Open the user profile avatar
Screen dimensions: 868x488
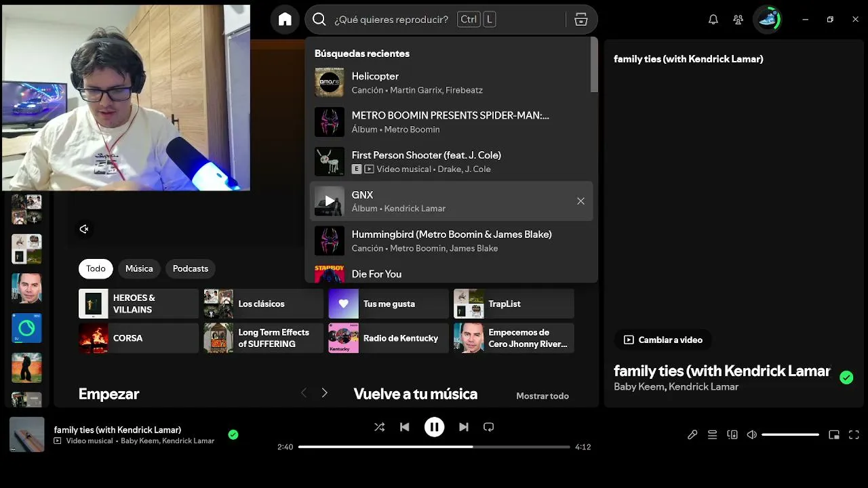point(768,20)
